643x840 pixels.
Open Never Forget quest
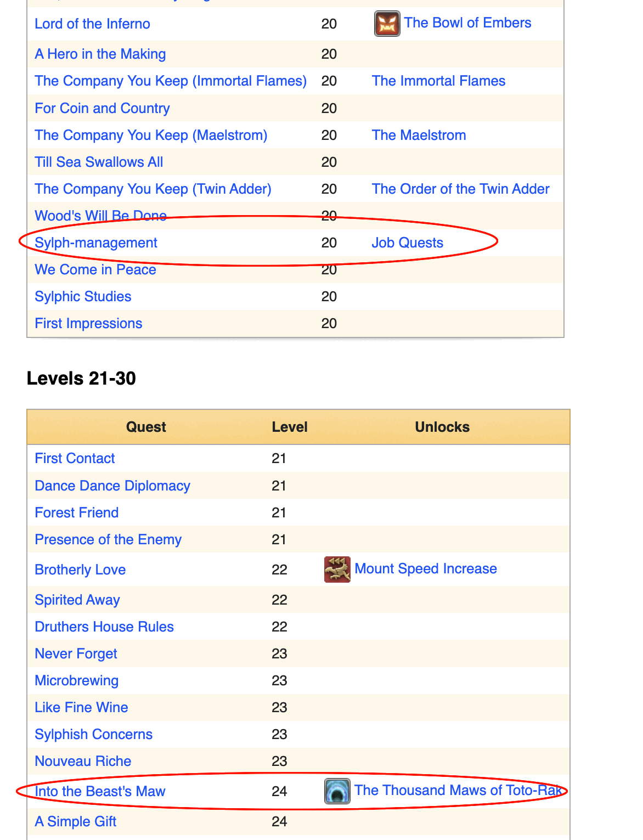(x=76, y=653)
